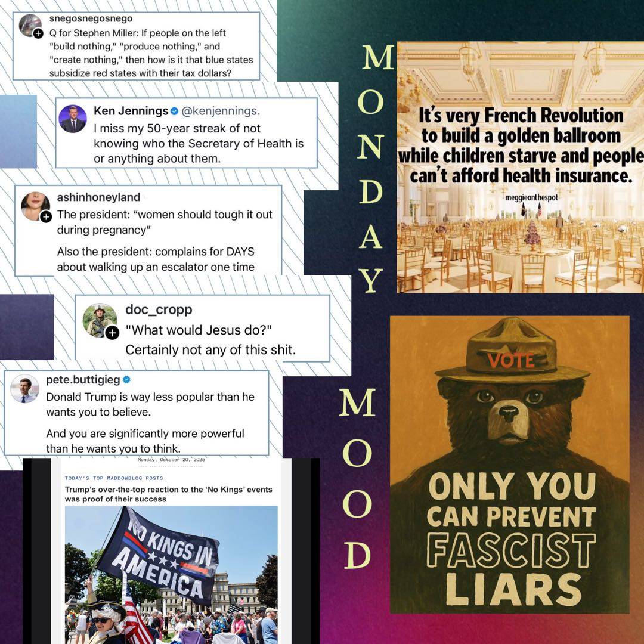Tap the plus icon on doc_cropp's avatar
This screenshot has height=644, width=644.
click(x=112, y=333)
